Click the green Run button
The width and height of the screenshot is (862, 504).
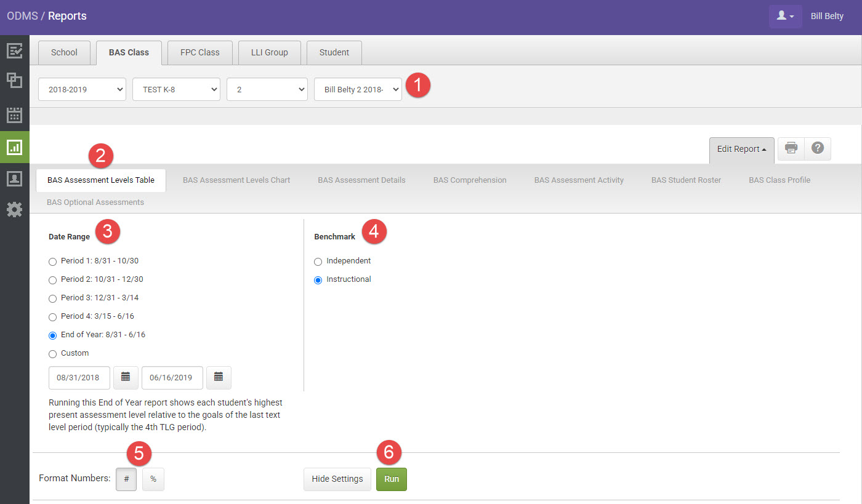point(391,479)
